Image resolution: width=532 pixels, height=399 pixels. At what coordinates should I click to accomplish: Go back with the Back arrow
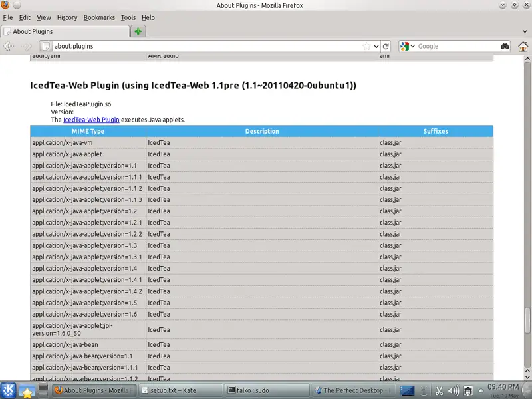[x=9, y=46]
